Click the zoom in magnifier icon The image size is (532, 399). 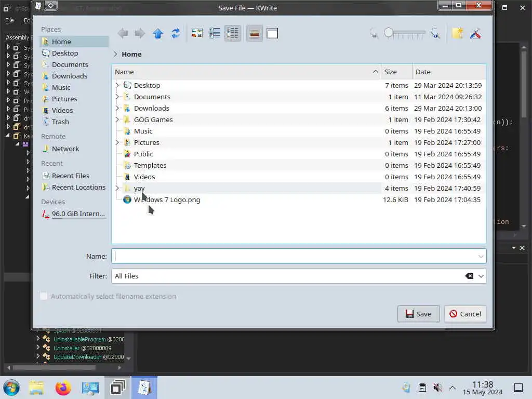coord(435,34)
